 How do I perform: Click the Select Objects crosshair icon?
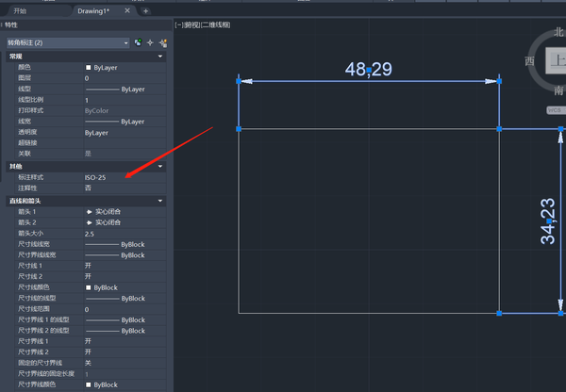click(150, 43)
